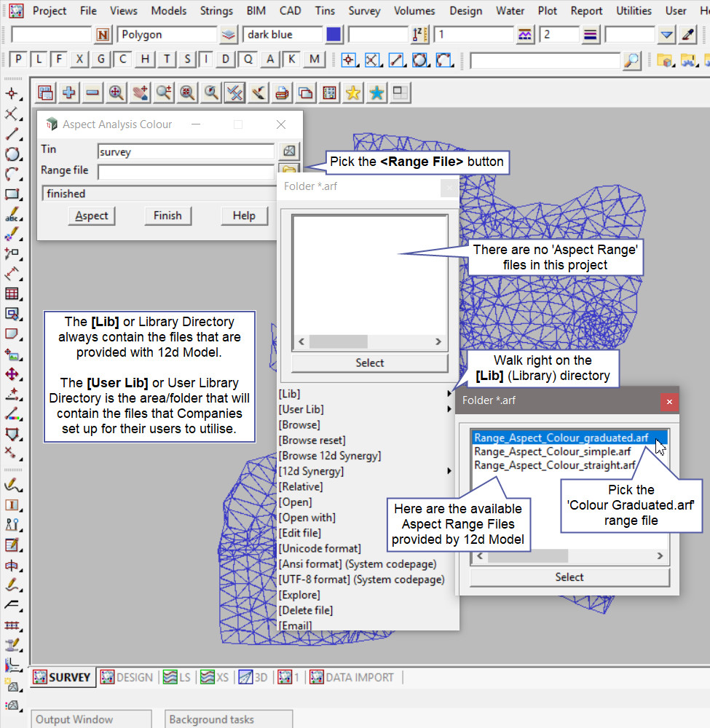Screen dimensions: 710x728
Task: Select the line string tool in left sidebar
Action: pos(12,134)
